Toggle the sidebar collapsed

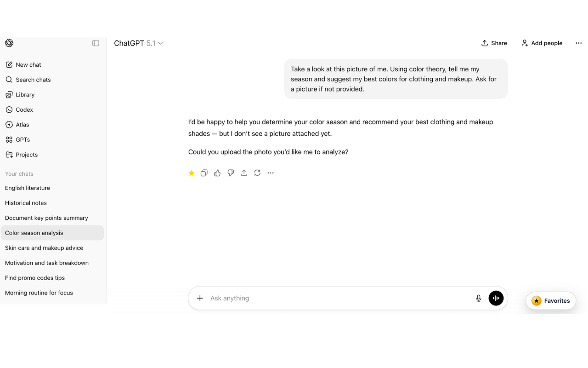point(96,43)
